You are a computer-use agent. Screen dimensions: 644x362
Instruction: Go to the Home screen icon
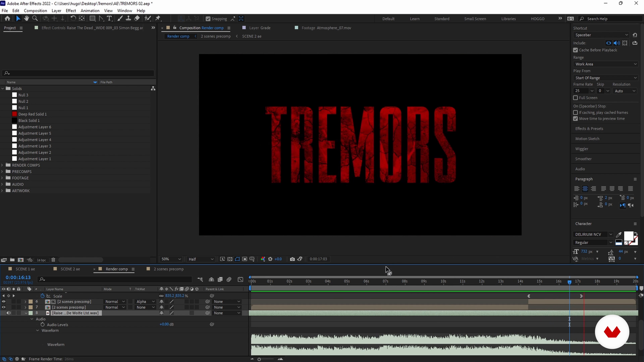(7, 18)
